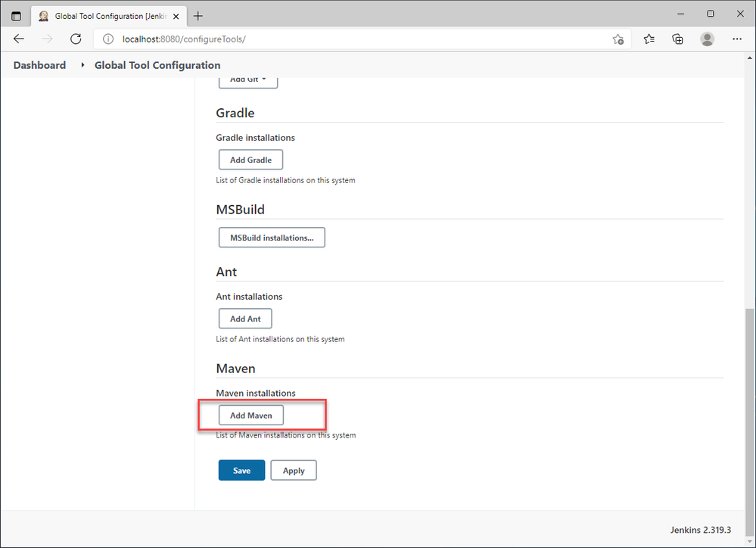The width and height of the screenshot is (756, 548).
Task: Apply the configuration changes
Action: (x=294, y=470)
